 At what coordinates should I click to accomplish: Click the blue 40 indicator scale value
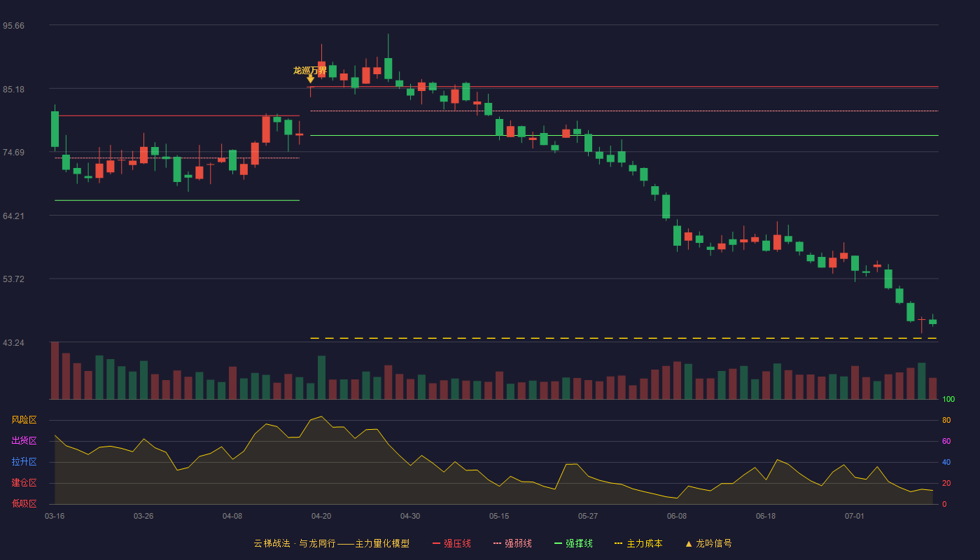tap(946, 462)
